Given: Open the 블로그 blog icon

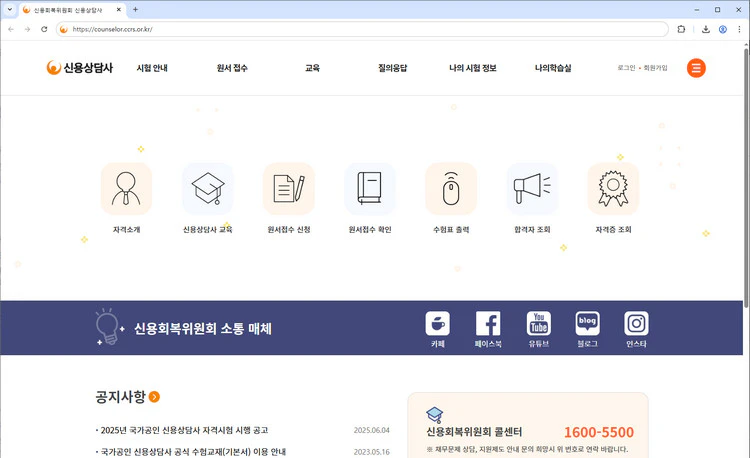Looking at the screenshot, I should point(587,324).
